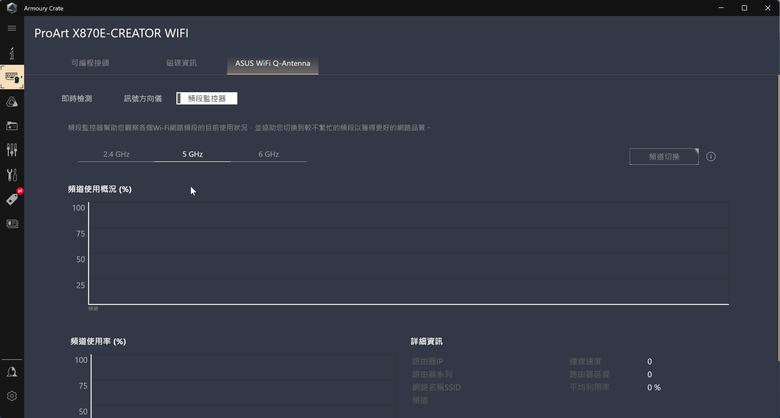Click the 網路名稱SSID label
Image resolution: width=780 pixels, height=418 pixels.
436,387
